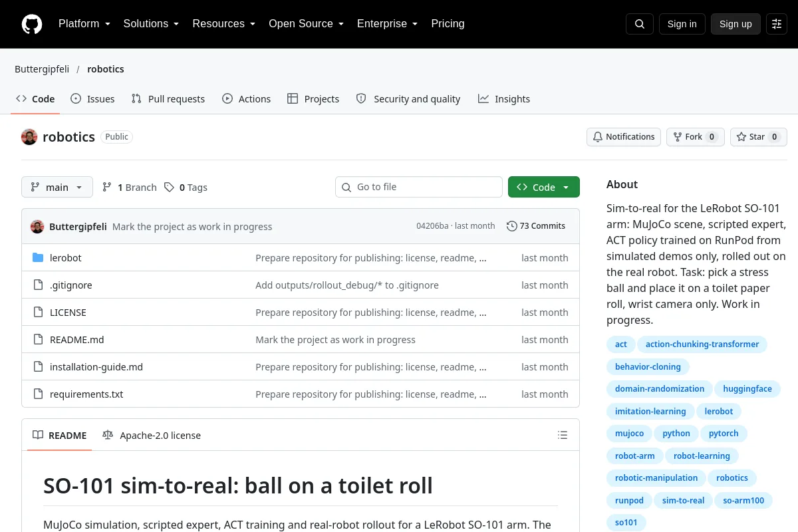Screen dimensions: 798x532
Task: Open the Insights tab
Action: click(x=504, y=99)
